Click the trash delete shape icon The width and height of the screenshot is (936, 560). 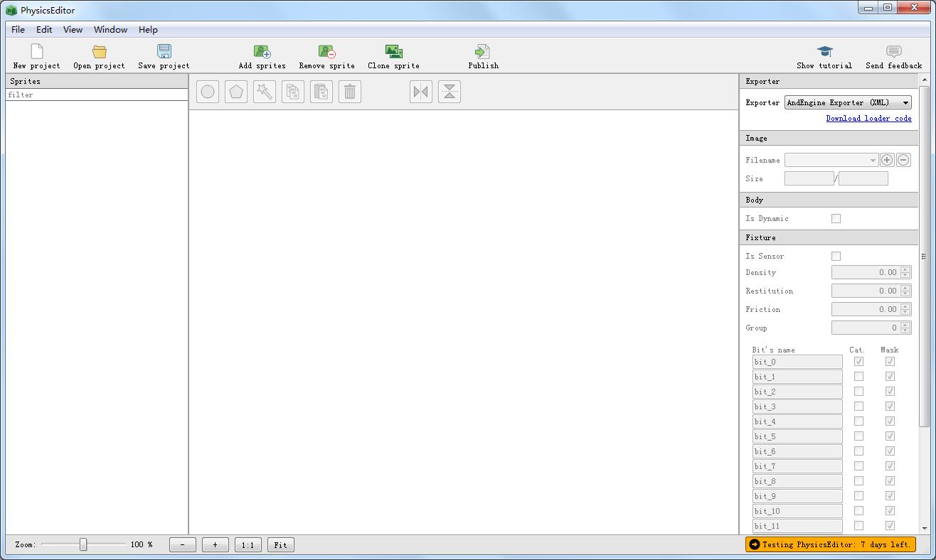pos(350,92)
